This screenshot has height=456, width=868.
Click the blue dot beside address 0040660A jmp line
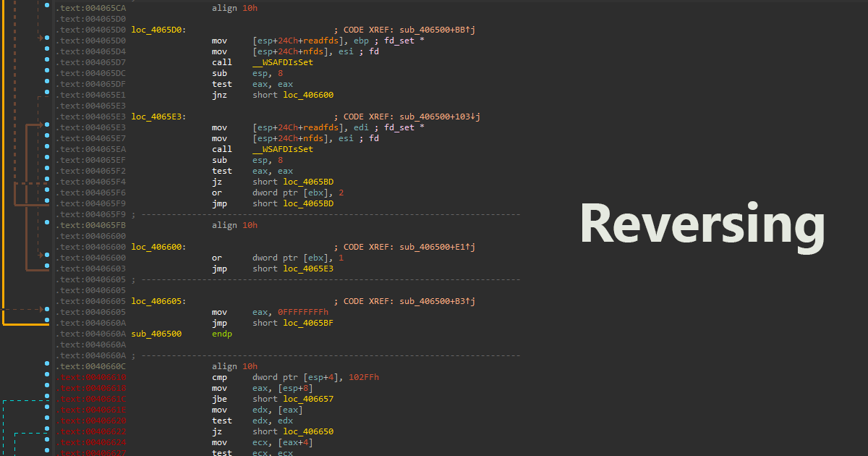click(46, 323)
